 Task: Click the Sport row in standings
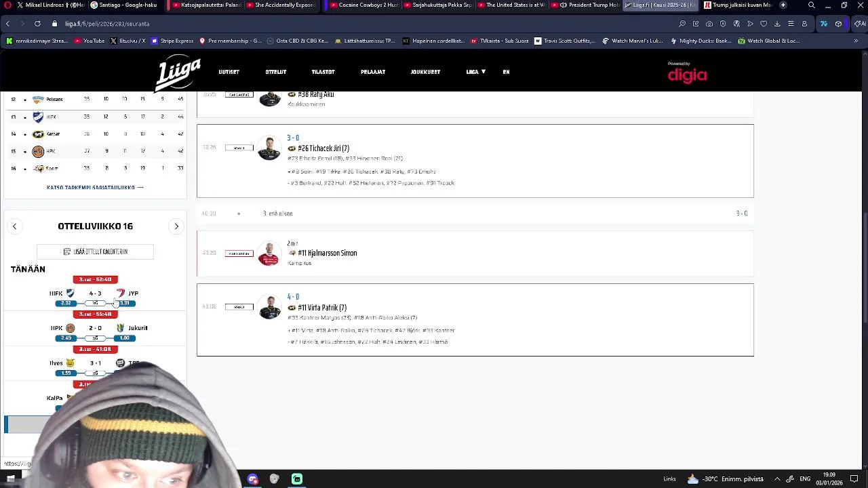95,168
